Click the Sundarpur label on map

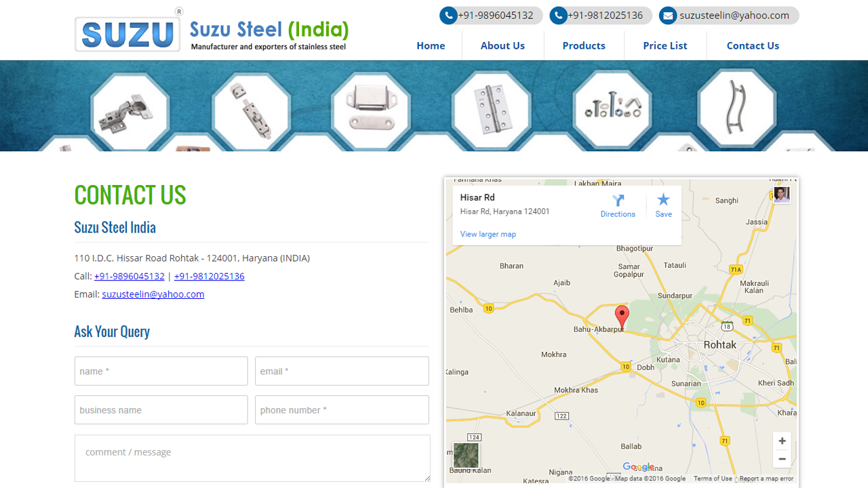pos(675,296)
